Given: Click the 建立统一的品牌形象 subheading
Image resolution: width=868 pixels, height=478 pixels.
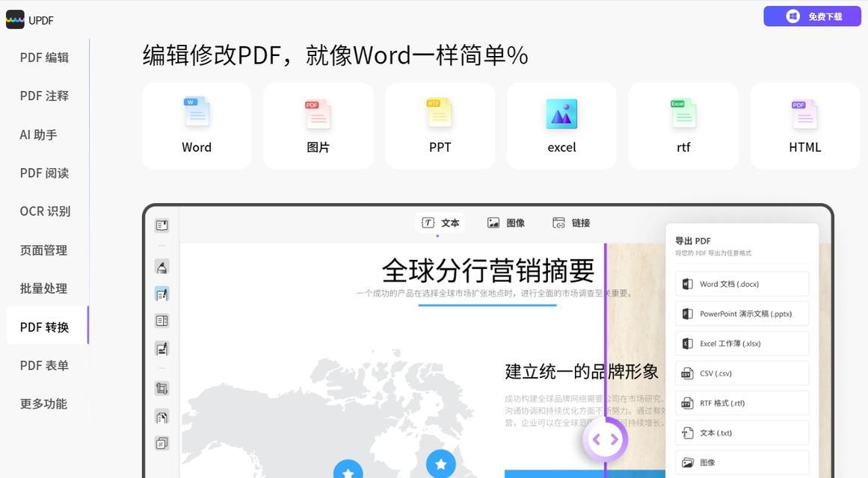Looking at the screenshot, I should [x=581, y=371].
